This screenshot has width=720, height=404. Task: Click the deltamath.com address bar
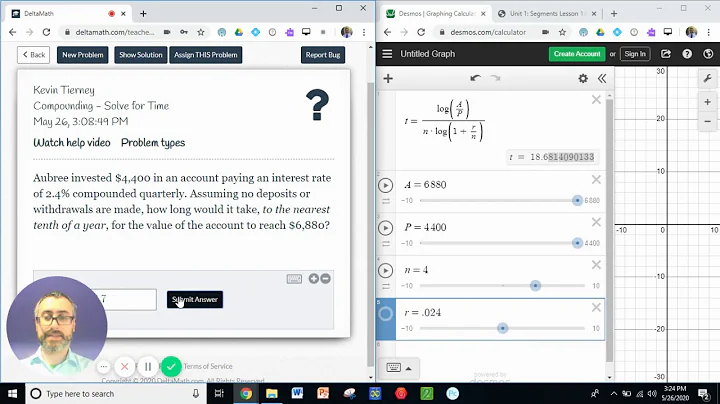[115, 32]
